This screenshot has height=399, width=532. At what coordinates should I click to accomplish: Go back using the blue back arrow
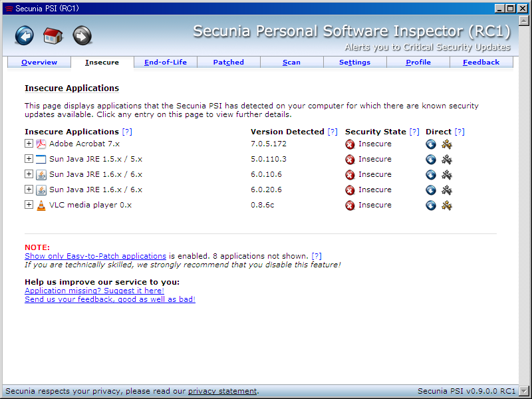[25, 35]
